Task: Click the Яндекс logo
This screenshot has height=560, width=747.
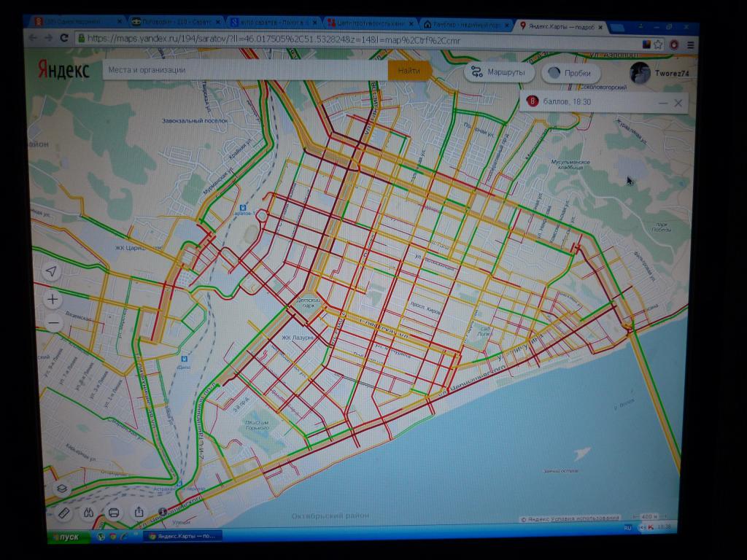Action: [63, 70]
